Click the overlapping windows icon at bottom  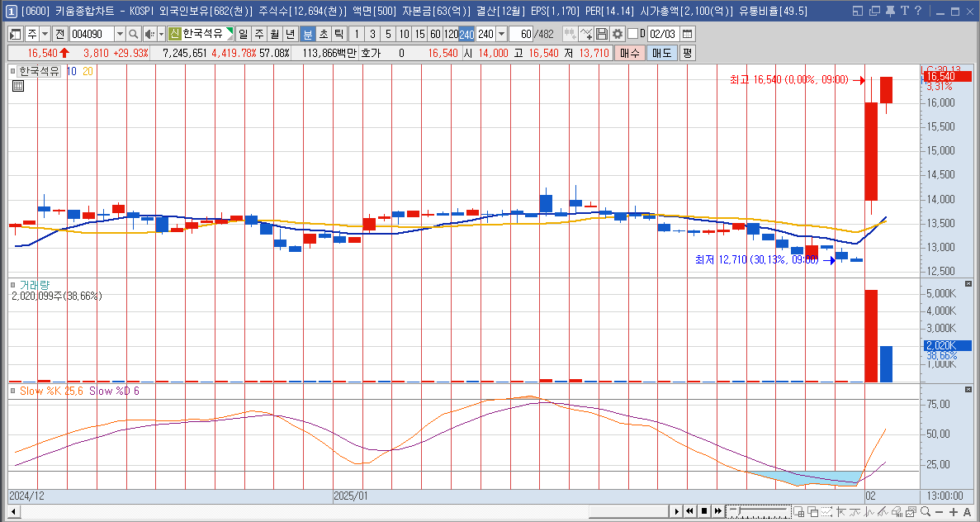pyautogui.click(x=812, y=512)
